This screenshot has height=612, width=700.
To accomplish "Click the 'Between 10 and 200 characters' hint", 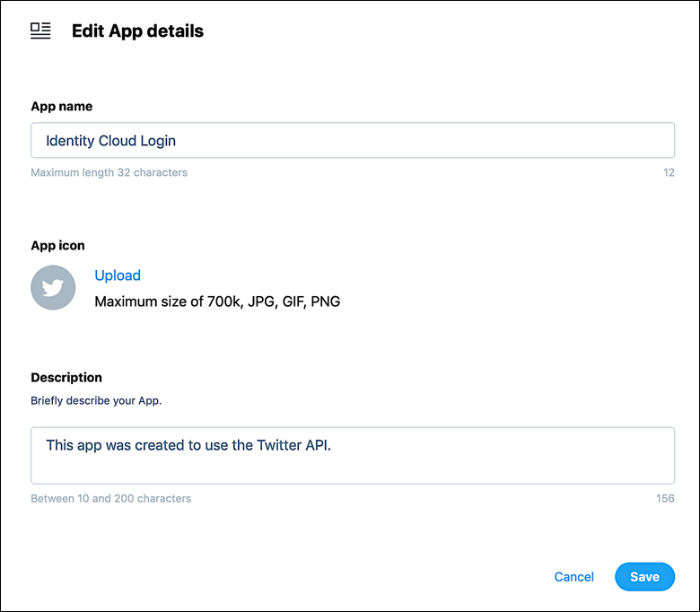I will 111,498.
